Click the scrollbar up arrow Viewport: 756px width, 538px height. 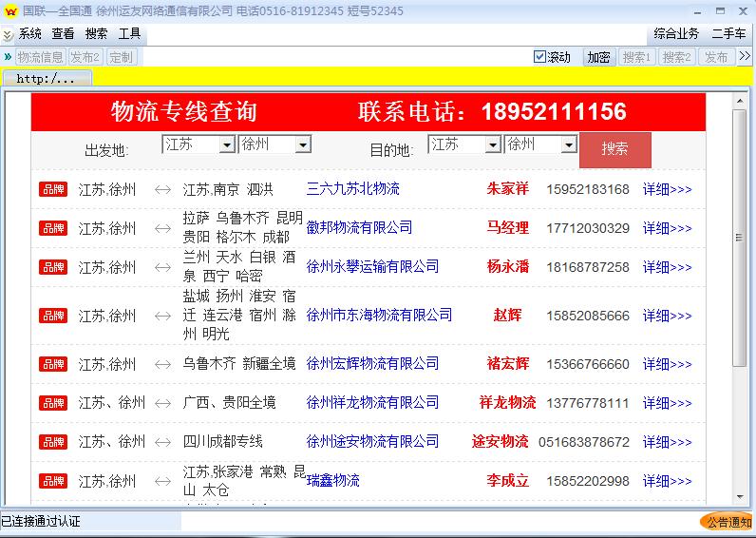click(740, 101)
